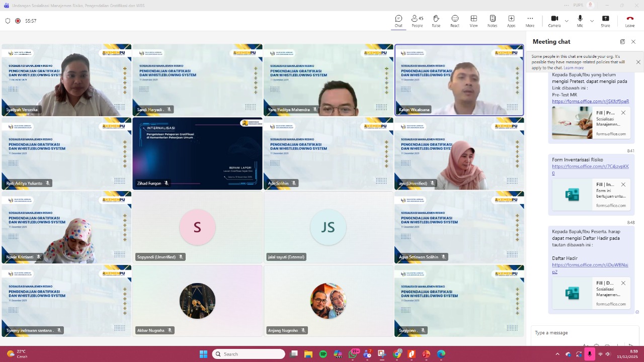Open Spotify from the taskbar
The height and width of the screenshot is (362, 644).
point(323,354)
